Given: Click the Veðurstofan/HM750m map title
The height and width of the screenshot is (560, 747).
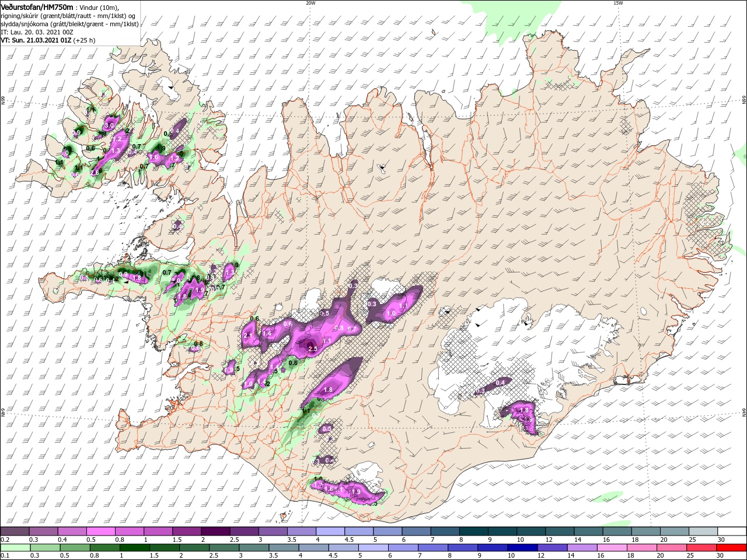Looking at the screenshot, I should (x=37, y=6).
